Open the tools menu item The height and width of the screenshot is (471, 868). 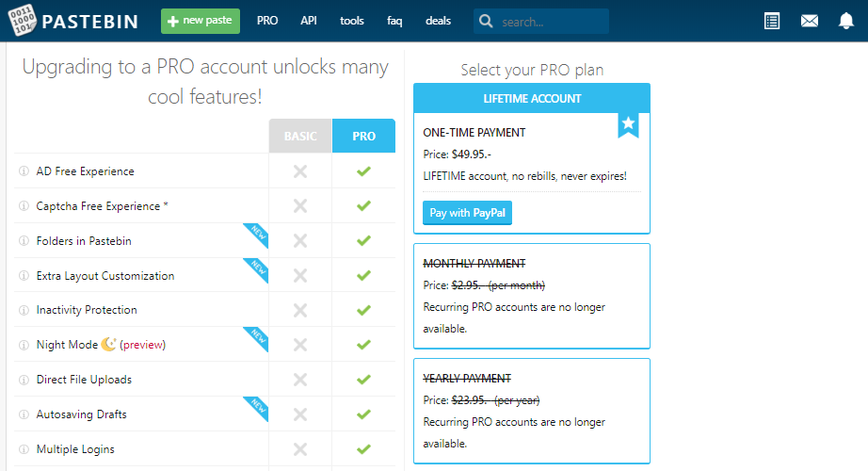coord(351,21)
